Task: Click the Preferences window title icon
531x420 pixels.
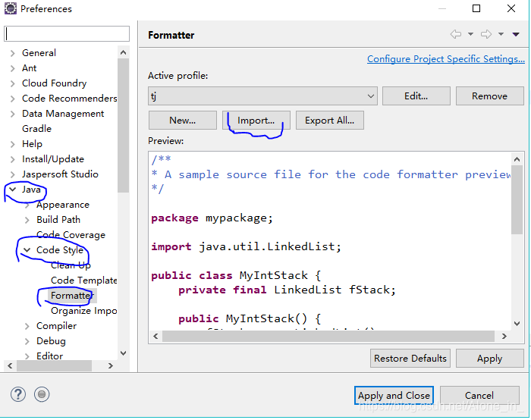Action: click(x=10, y=8)
